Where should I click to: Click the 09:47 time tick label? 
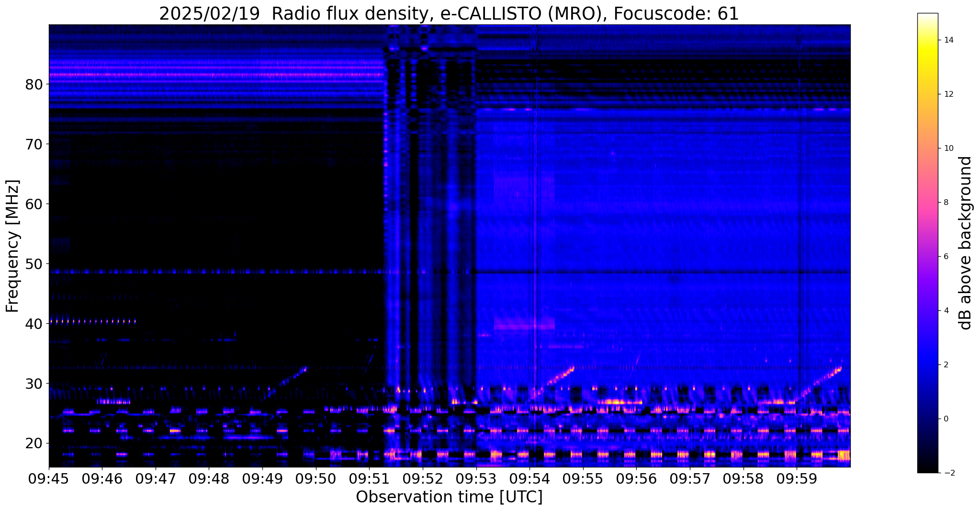(x=156, y=479)
